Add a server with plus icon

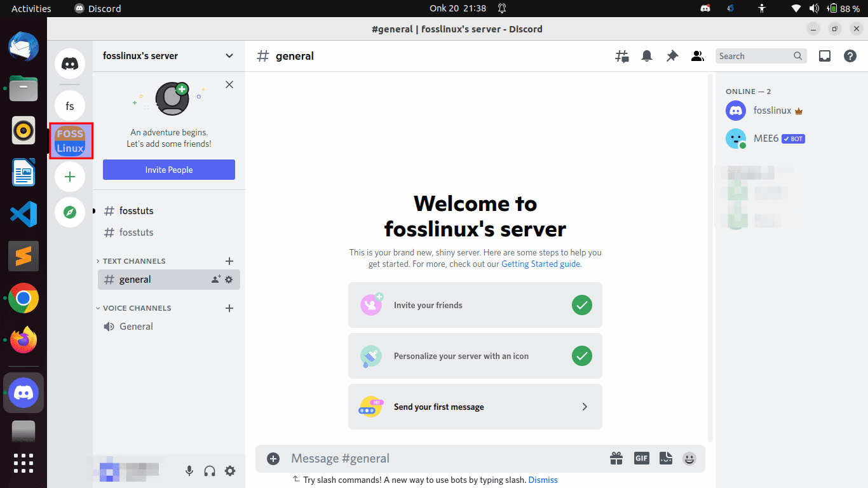click(x=70, y=177)
